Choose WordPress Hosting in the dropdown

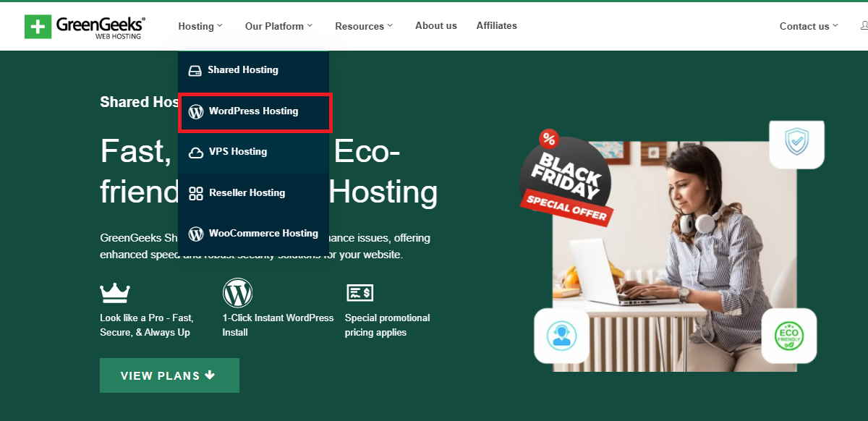point(255,112)
